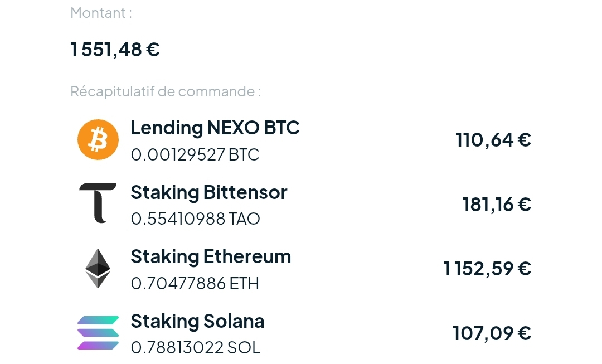Click the 1 152,59 € Ethereum amount

pos(487,268)
